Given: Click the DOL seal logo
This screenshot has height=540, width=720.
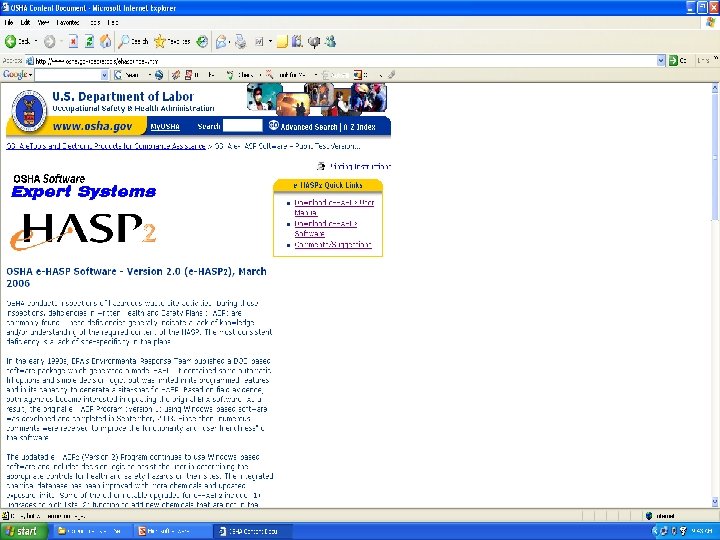Looking at the screenshot, I should (29, 111).
